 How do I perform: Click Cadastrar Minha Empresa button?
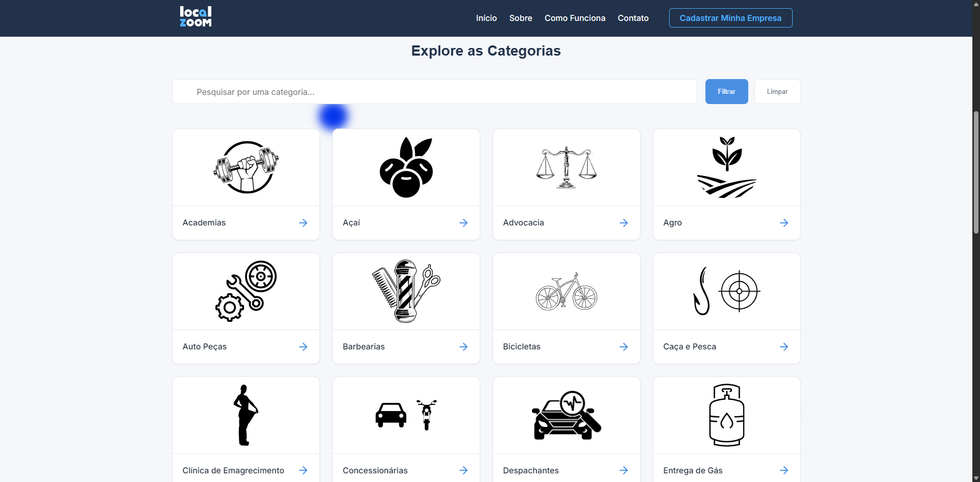click(730, 18)
